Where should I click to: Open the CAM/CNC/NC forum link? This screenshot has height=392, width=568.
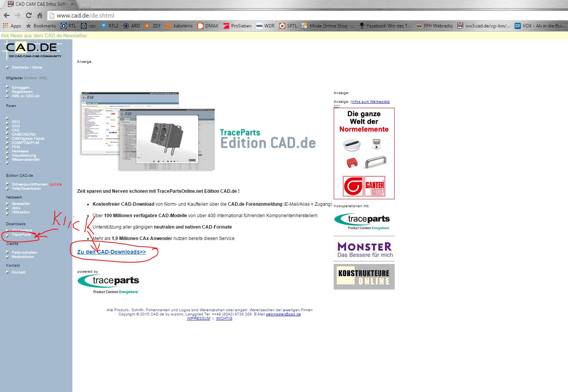coord(24,134)
